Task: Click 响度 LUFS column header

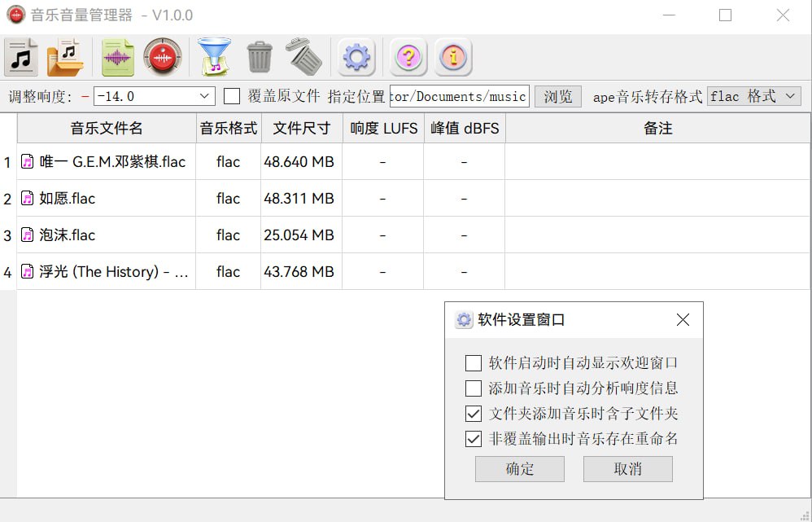Action: [x=383, y=128]
